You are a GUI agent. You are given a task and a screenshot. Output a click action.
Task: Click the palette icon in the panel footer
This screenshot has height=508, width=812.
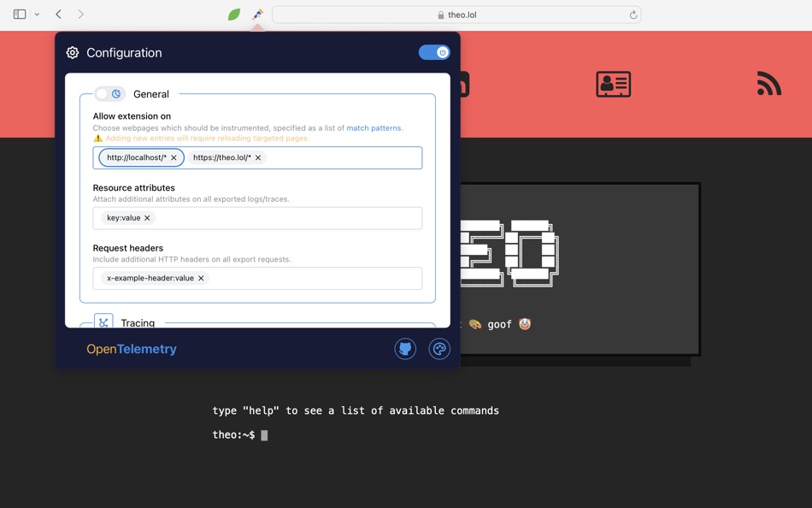[439, 348]
